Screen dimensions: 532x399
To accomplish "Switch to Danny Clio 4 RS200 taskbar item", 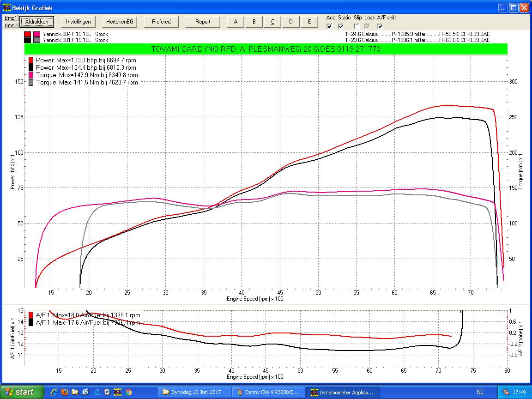I will click(268, 392).
